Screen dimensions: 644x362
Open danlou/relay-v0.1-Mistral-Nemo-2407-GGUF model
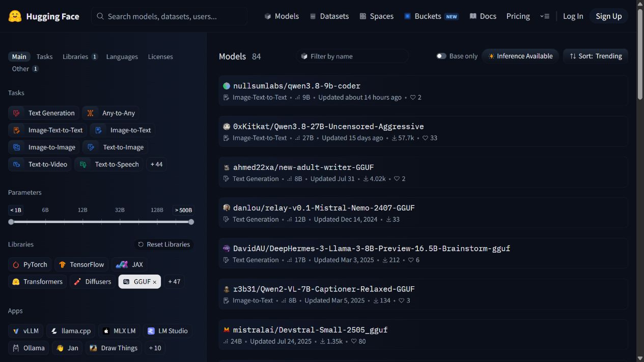[423, 213]
